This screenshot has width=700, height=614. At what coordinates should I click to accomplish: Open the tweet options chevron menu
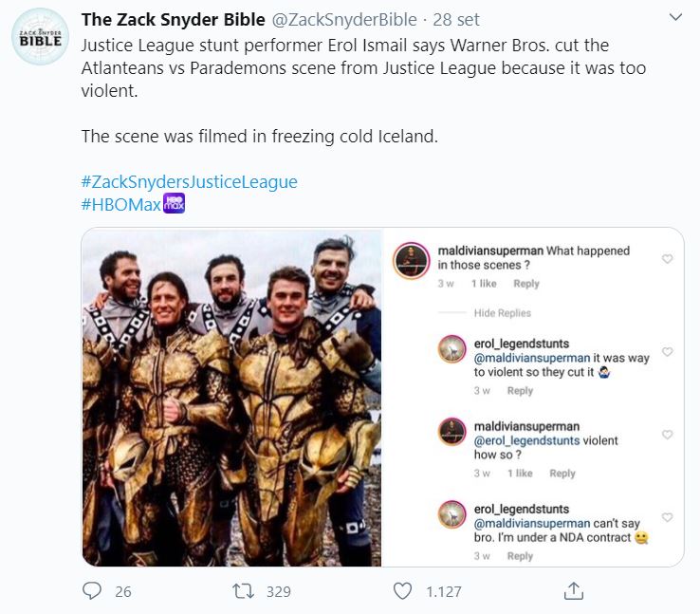[x=676, y=17]
